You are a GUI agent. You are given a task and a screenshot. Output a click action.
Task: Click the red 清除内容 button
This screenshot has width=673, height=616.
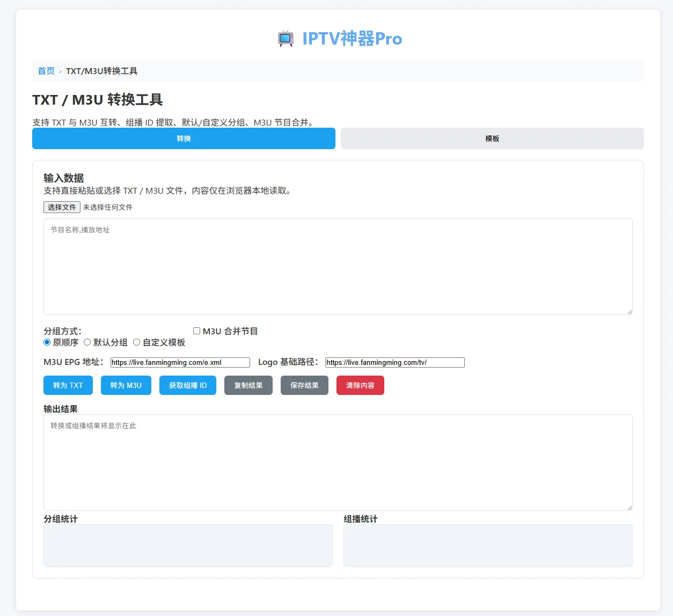pyautogui.click(x=360, y=385)
